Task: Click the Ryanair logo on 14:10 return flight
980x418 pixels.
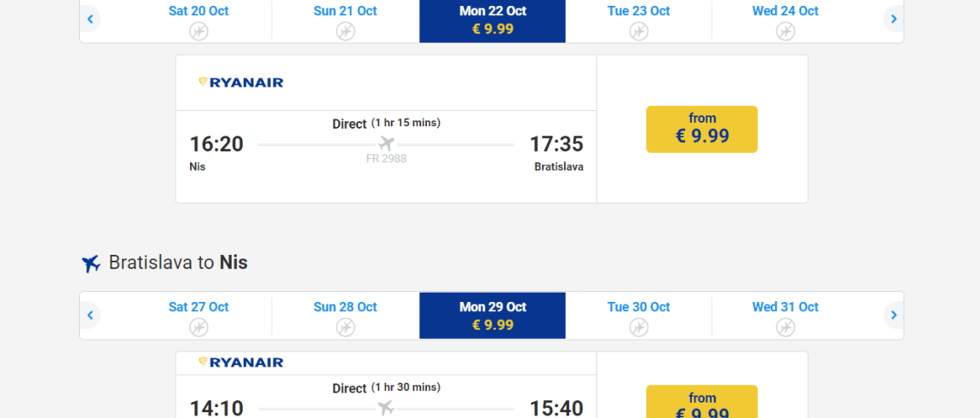Action: tap(240, 363)
